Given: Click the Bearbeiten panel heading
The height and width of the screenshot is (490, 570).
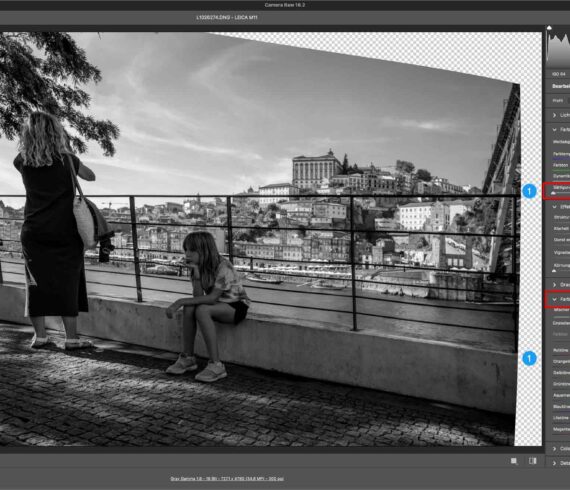Looking at the screenshot, I should pos(561,86).
